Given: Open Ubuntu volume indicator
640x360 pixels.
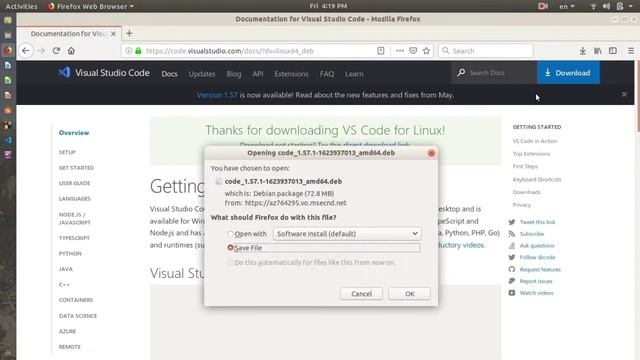Looking at the screenshot, I should pos(607,6).
